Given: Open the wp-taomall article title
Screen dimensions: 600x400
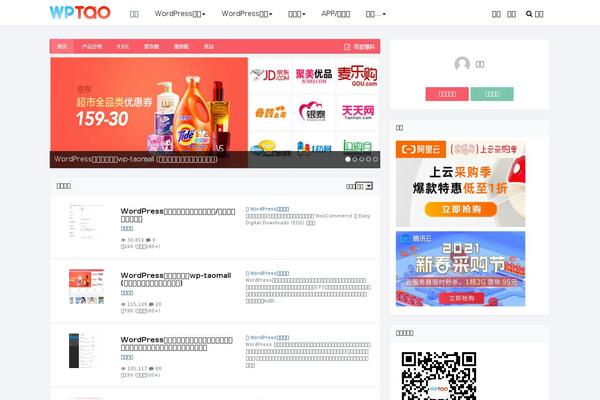Looking at the screenshot, I should click(x=176, y=279).
